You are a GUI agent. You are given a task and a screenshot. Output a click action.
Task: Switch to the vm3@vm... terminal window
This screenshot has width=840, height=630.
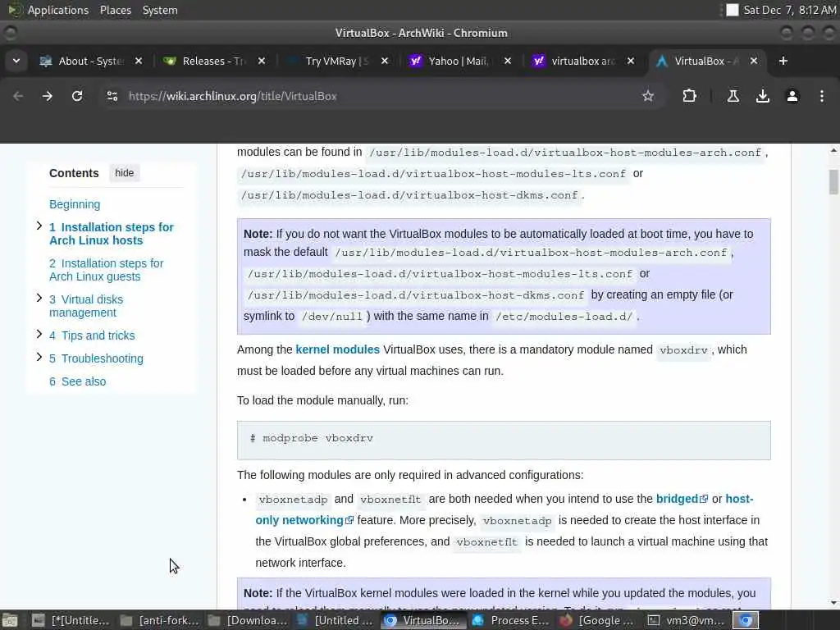point(687,620)
